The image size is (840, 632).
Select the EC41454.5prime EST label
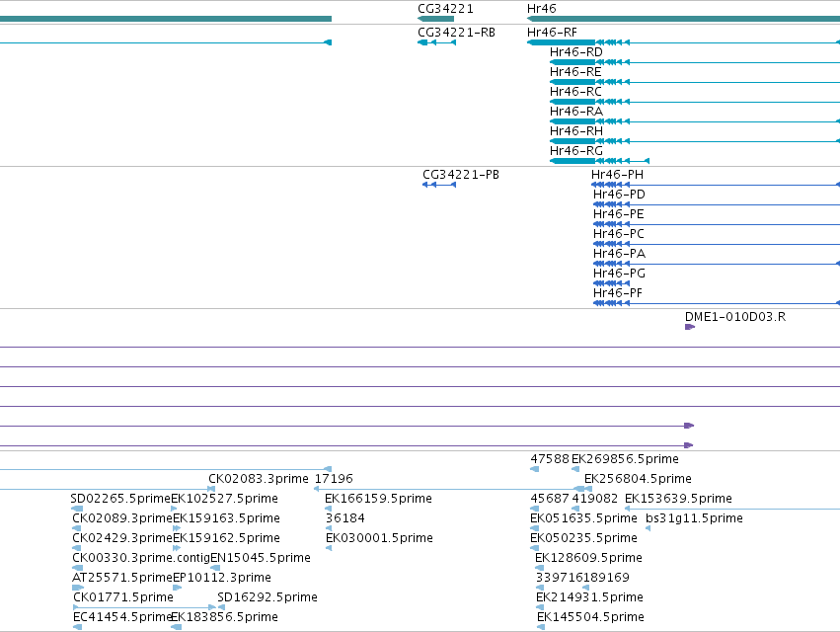(x=122, y=616)
